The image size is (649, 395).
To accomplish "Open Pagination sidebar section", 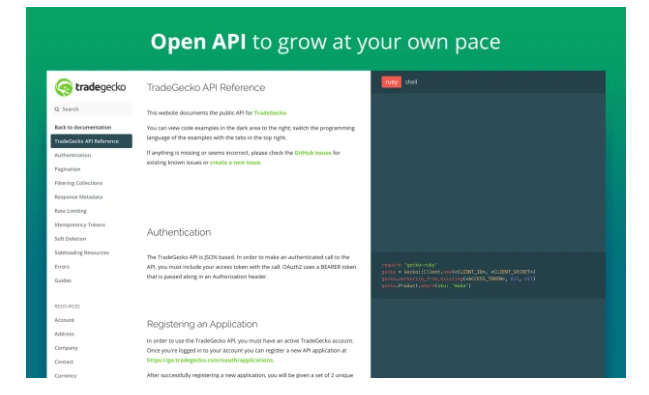I will (67, 169).
